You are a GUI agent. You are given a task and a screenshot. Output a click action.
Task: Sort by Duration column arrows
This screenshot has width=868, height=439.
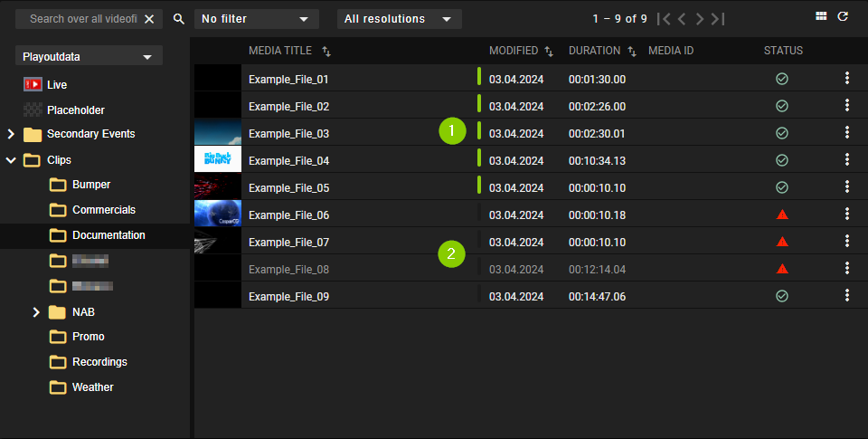point(632,52)
